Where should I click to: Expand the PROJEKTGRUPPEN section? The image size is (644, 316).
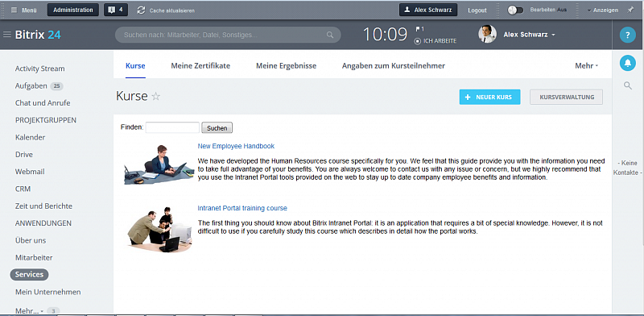[x=46, y=120]
